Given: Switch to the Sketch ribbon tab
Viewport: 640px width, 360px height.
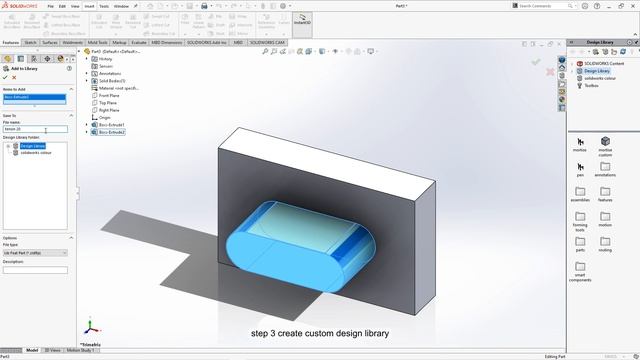Looking at the screenshot, I should tap(30, 42).
